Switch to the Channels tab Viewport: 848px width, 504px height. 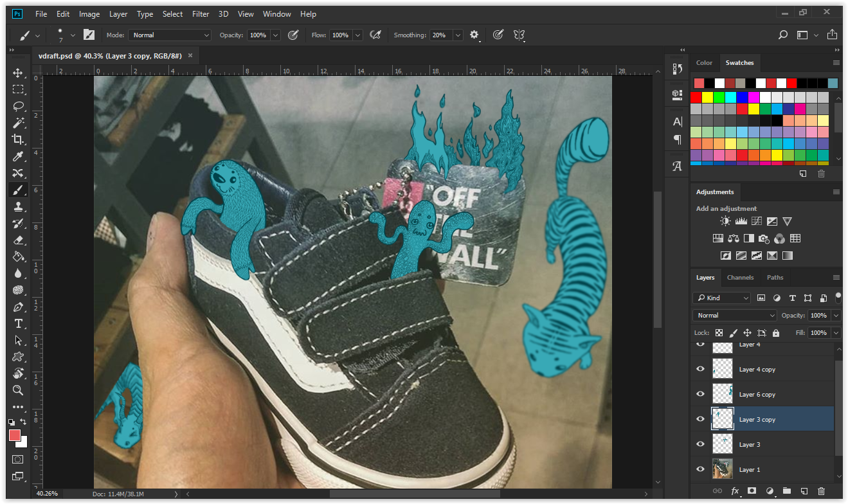coord(740,278)
